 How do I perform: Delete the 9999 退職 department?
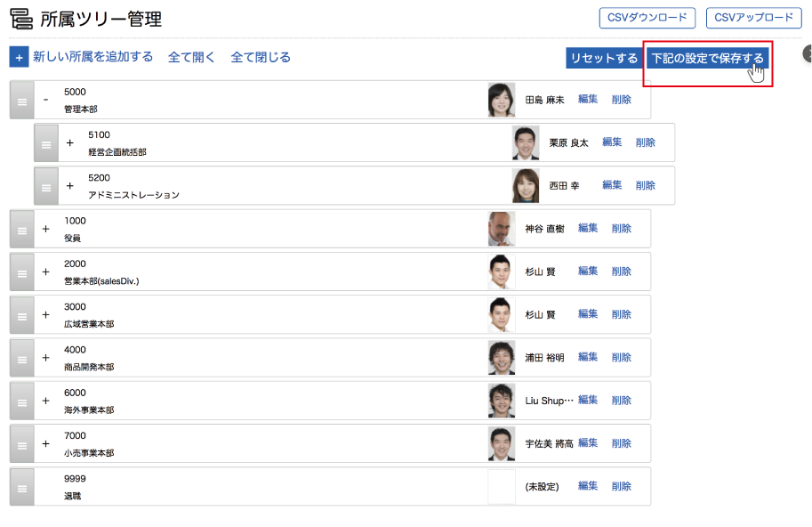coord(622,487)
